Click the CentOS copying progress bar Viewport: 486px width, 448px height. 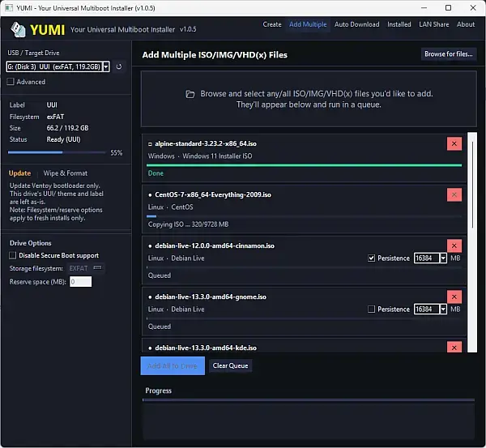coord(305,216)
